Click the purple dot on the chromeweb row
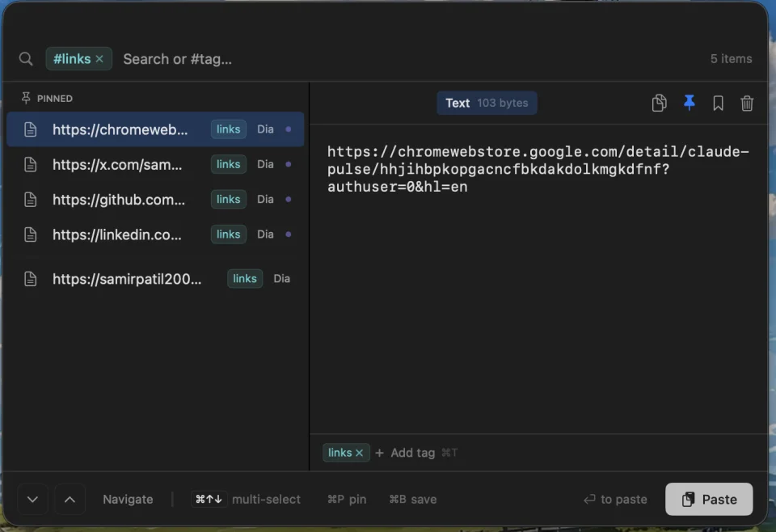The width and height of the screenshot is (776, 532). (x=289, y=129)
